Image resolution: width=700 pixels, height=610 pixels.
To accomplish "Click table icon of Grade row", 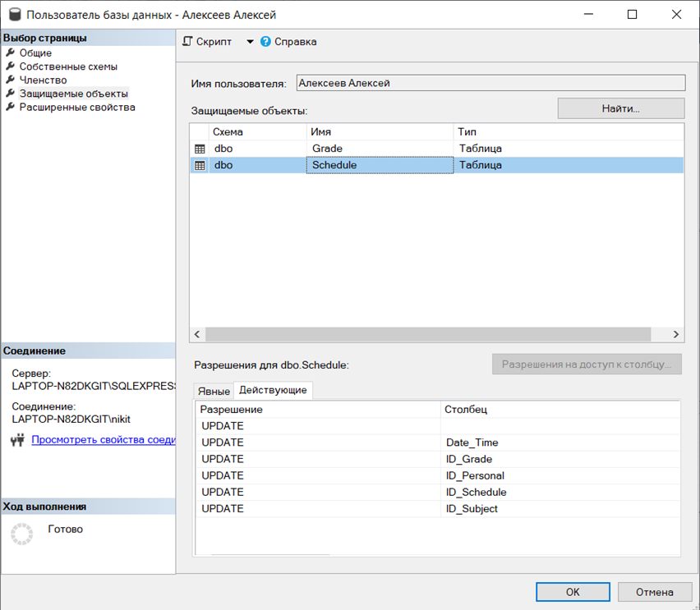I will coord(200,149).
